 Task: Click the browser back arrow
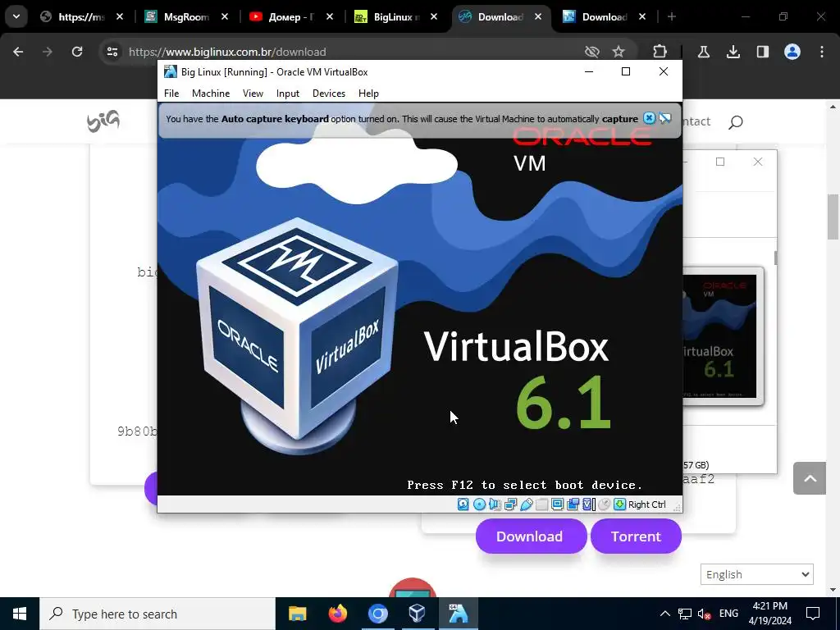18,52
